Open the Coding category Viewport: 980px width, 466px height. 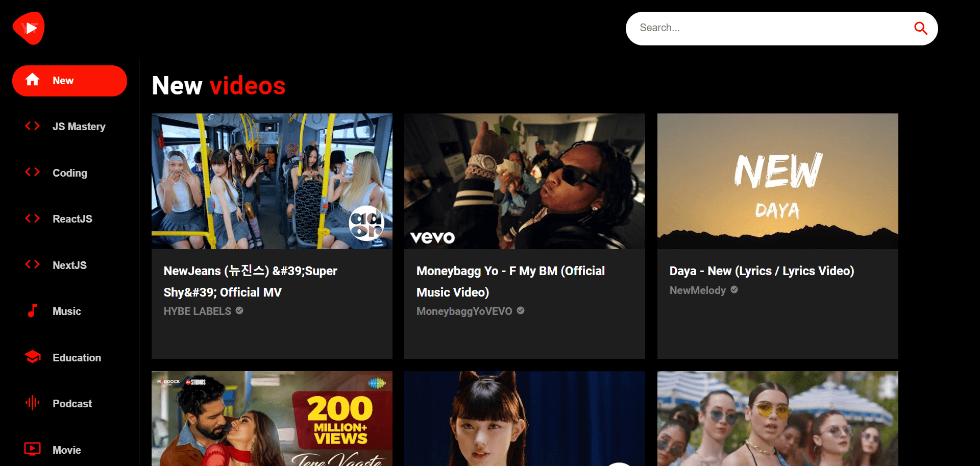coord(69,173)
